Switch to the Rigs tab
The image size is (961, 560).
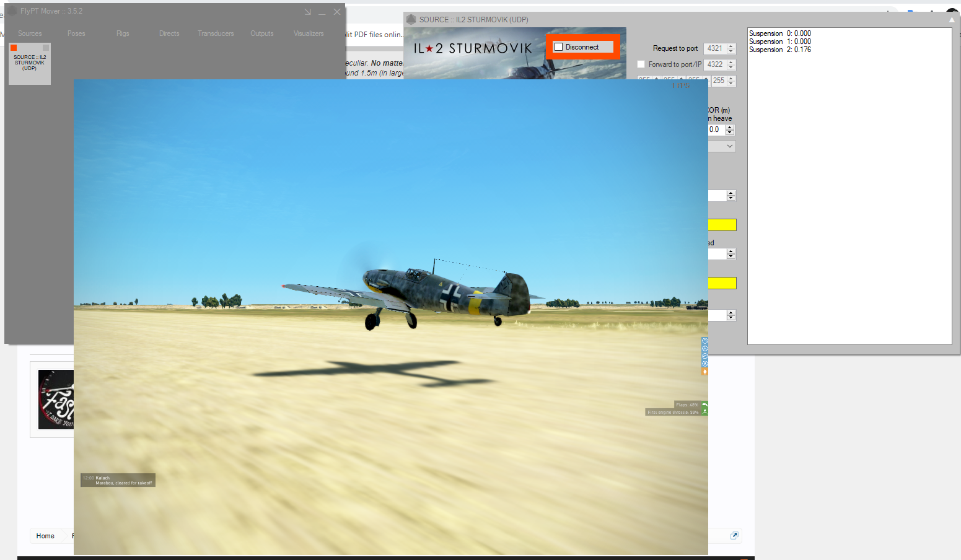click(x=123, y=33)
